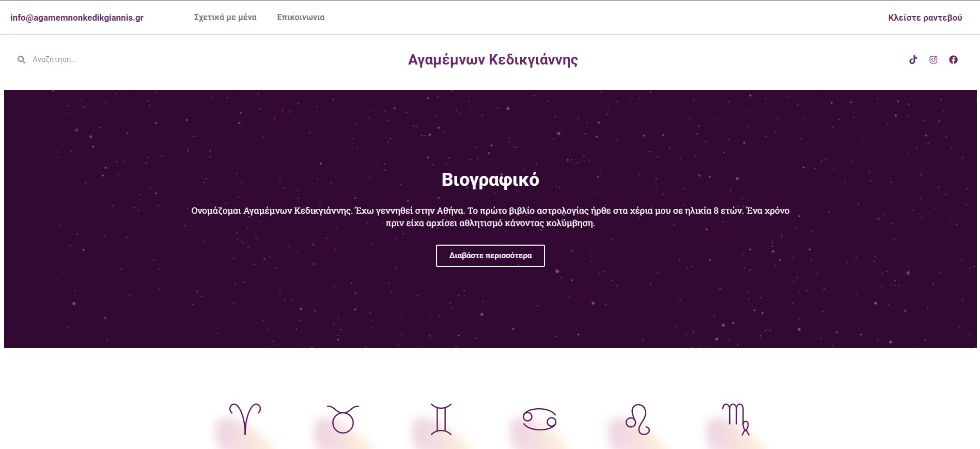Click the biography paragraph starting with Ονομάζομαι
Image resolution: width=980 pixels, height=449 pixels.
(490, 217)
